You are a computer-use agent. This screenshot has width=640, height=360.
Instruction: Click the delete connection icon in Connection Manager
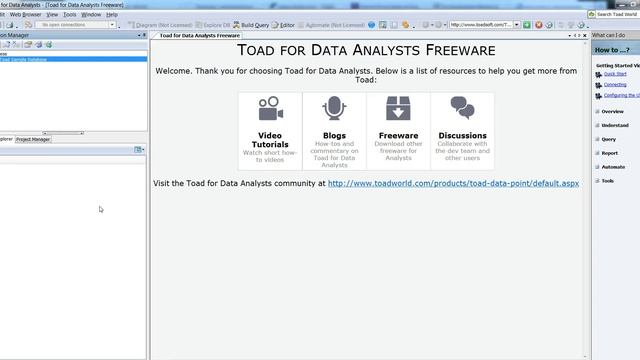pos(16,44)
